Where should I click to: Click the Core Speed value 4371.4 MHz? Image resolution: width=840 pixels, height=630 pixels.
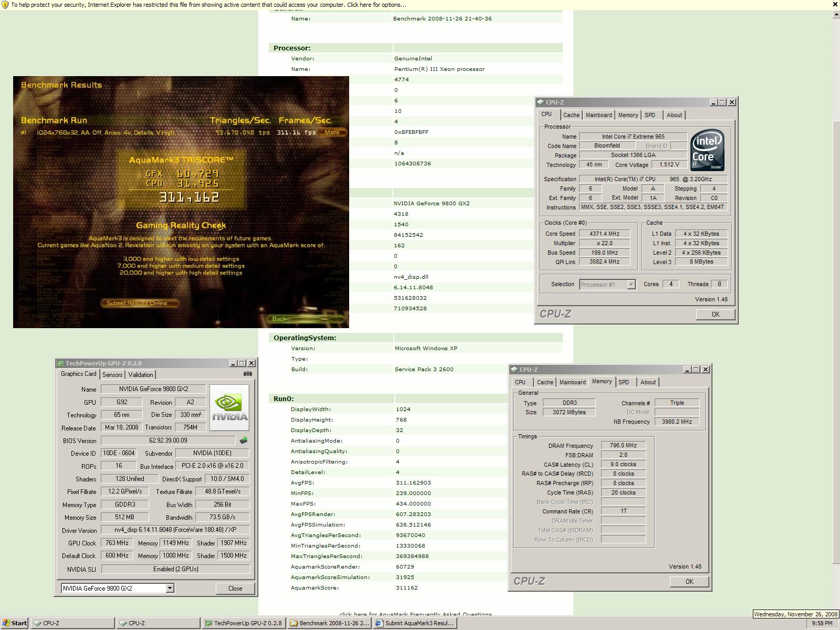(604, 234)
